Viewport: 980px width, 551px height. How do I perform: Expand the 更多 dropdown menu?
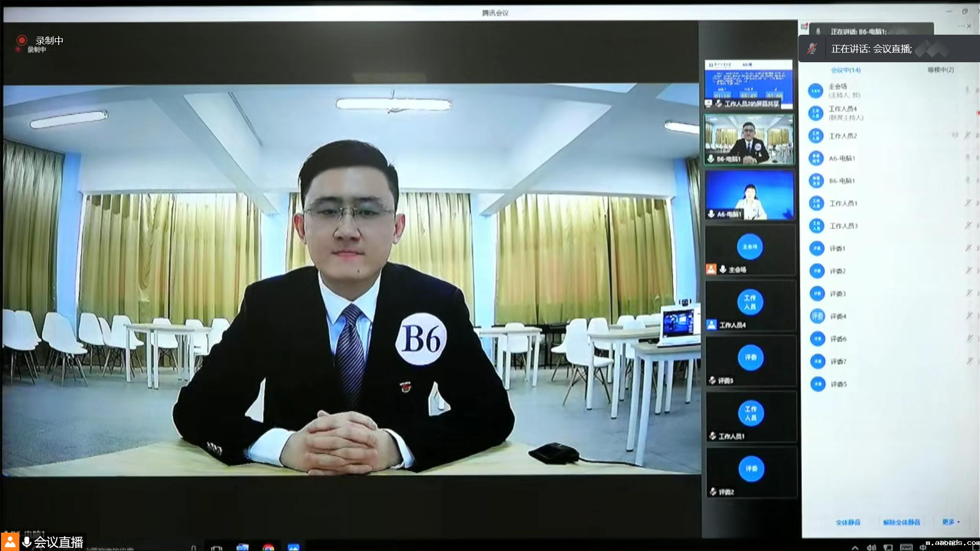coord(950,521)
